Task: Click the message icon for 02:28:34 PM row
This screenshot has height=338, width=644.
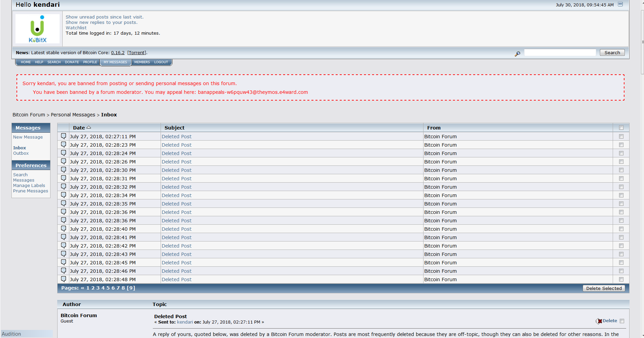Action: tap(63, 195)
